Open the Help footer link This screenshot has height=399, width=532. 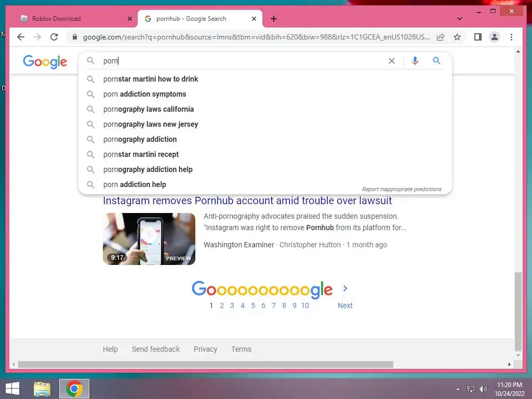pos(110,349)
